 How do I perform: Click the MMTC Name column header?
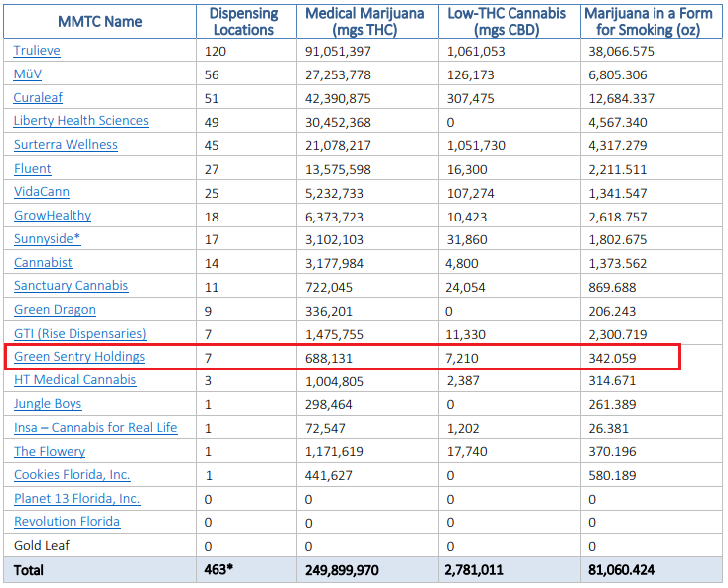tap(100, 22)
